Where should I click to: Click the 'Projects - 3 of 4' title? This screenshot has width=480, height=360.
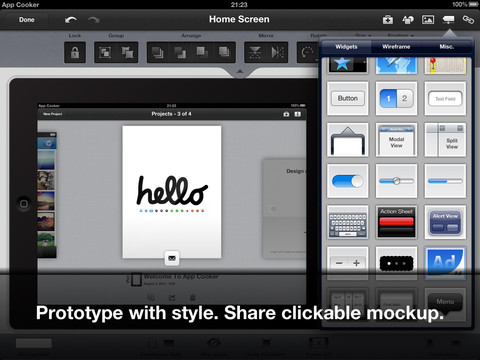pos(171,114)
